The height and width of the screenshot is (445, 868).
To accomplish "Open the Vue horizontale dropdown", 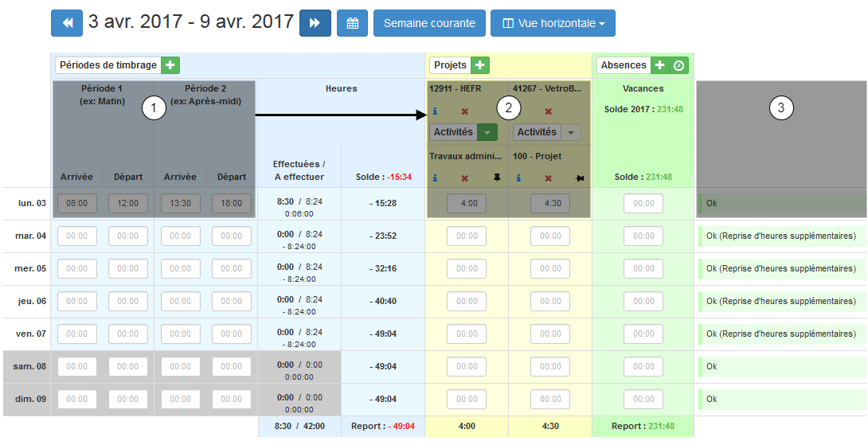I will coord(553,23).
